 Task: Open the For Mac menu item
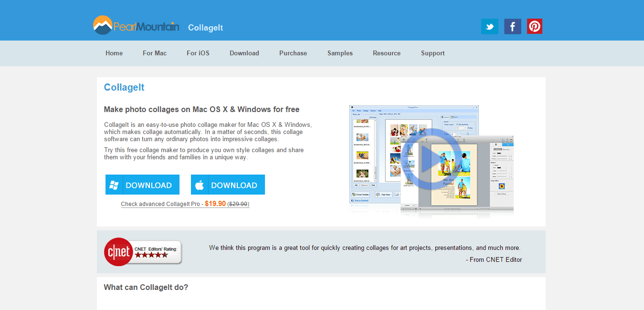pos(155,53)
